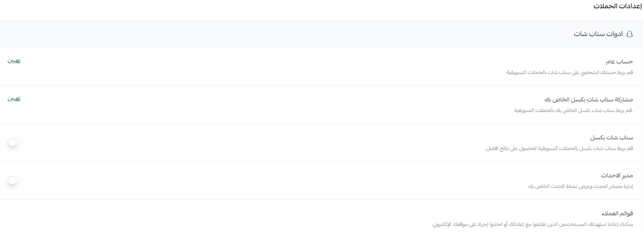The image size is (644, 232).
Task: Select the سناب شات بكسل row label
Action: (612, 137)
